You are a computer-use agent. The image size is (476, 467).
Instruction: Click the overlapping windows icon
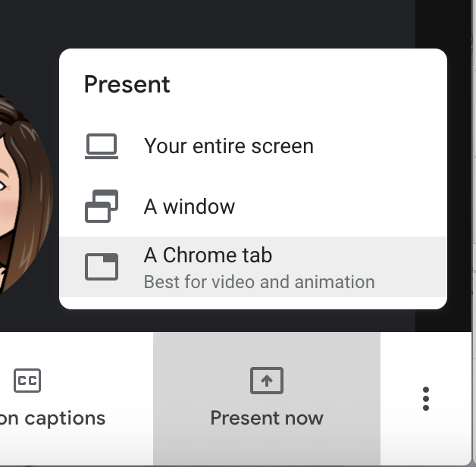coord(102,206)
